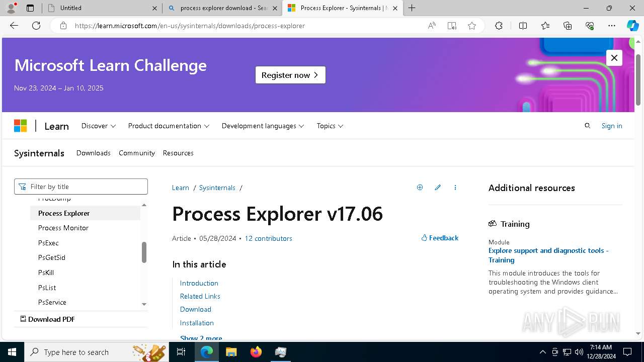Expand Product documentation menu
The height and width of the screenshot is (362, 644).
coord(169,126)
